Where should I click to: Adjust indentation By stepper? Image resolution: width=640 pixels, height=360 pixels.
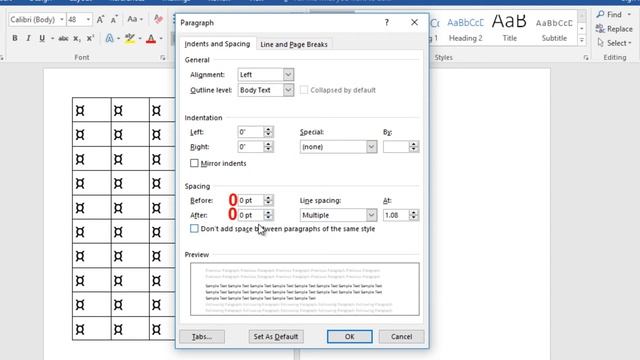coord(414,147)
